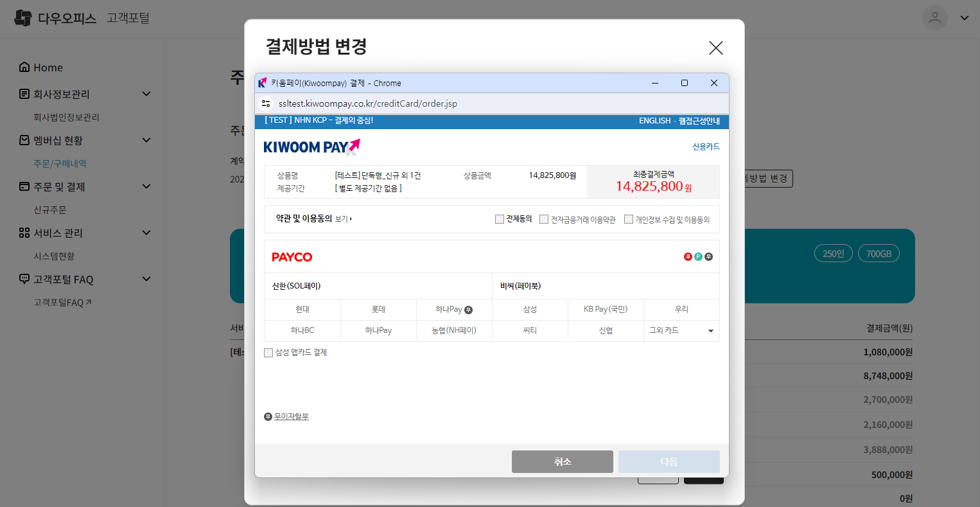Choose the KB Pay(국민) card option

coord(606,310)
